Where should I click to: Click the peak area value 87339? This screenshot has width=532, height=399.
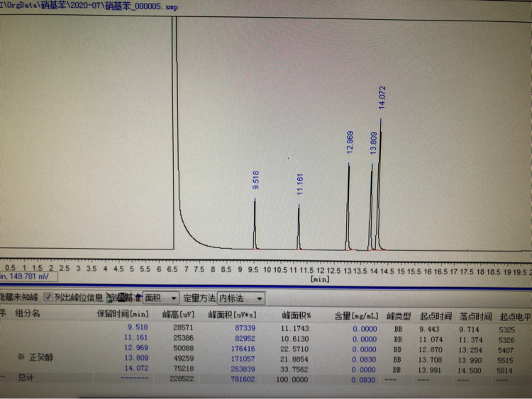245,328
